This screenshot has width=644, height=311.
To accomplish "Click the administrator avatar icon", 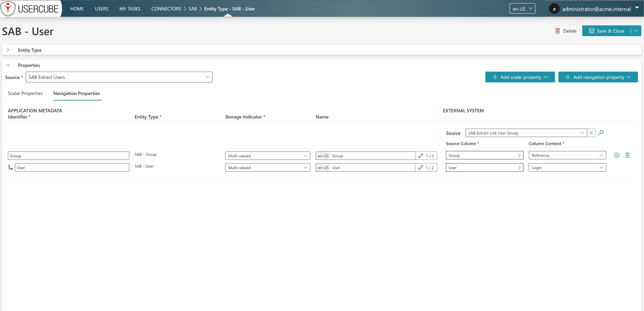I will 554,9.
